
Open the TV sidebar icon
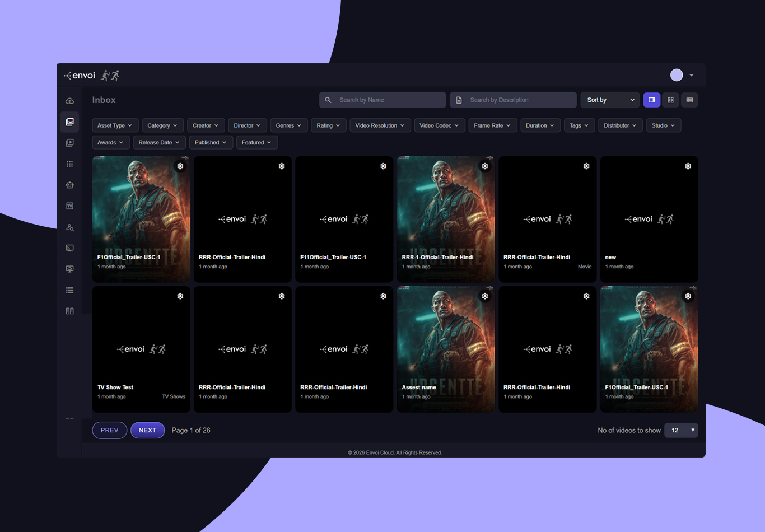(x=69, y=206)
